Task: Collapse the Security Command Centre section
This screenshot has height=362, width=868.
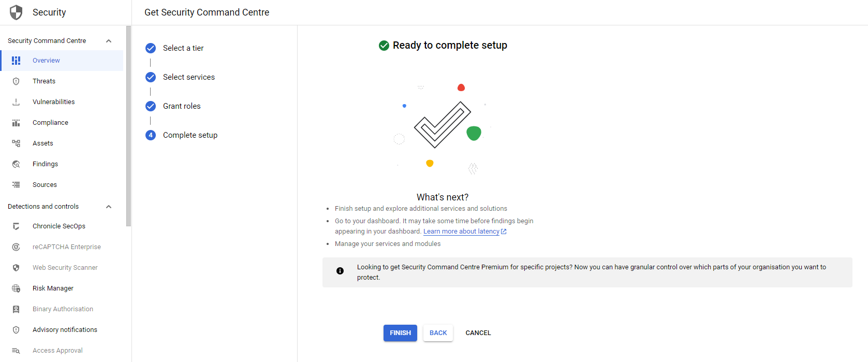Action: pos(108,40)
